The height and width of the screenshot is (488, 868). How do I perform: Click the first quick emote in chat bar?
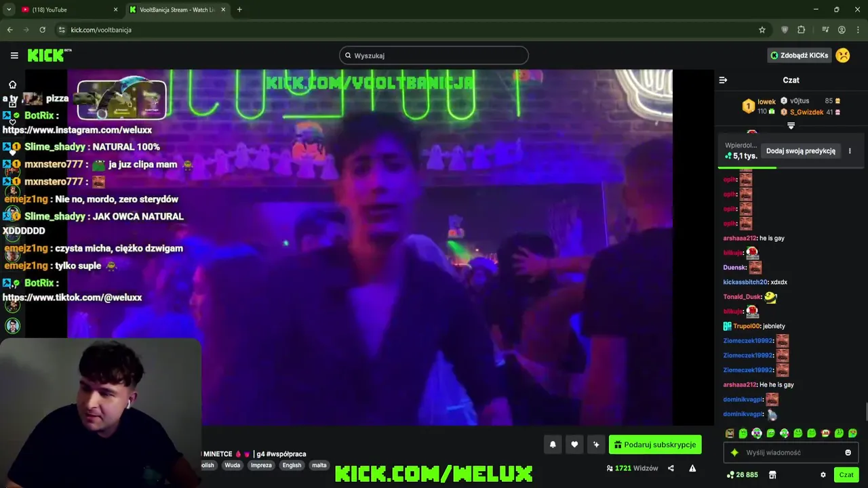pos(730,433)
